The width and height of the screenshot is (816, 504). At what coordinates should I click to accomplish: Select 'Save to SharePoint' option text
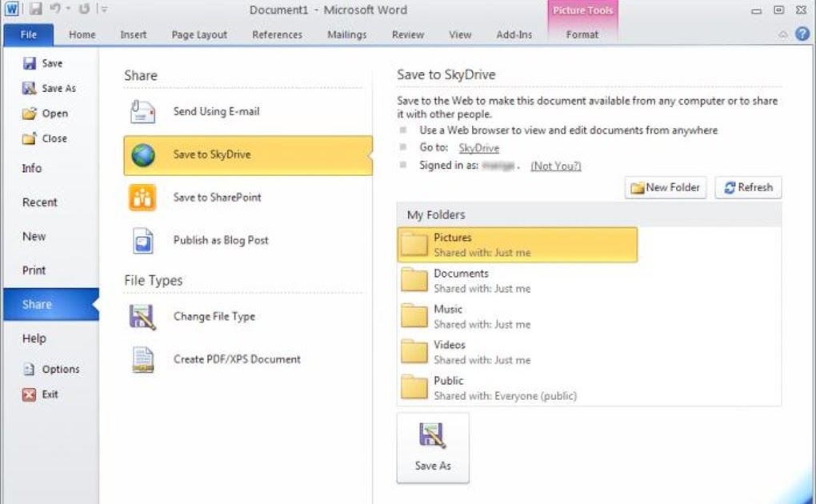(218, 198)
